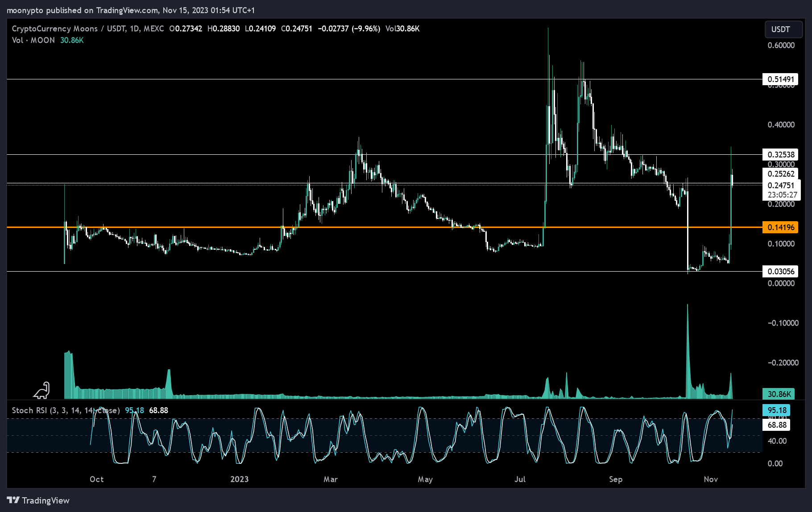The height and width of the screenshot is (512, 812).
Task: Click the TradingView logo in the footer
Action: tap(38, 500)
